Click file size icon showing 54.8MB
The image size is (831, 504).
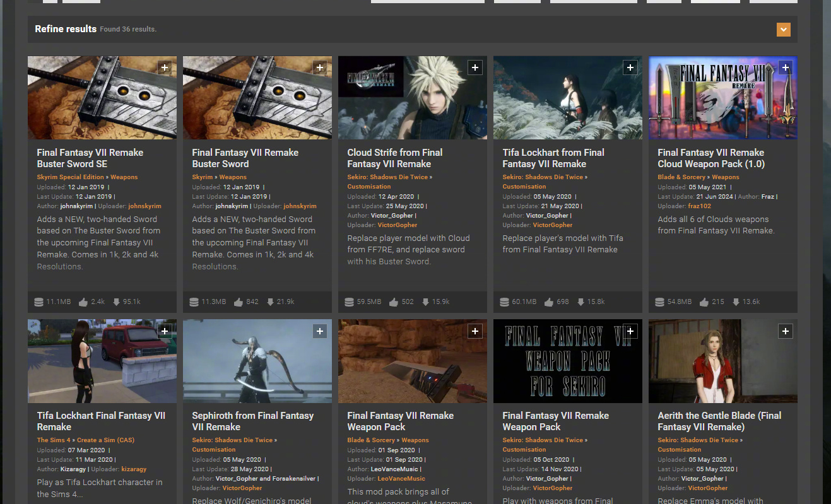(x=660, y=302)
